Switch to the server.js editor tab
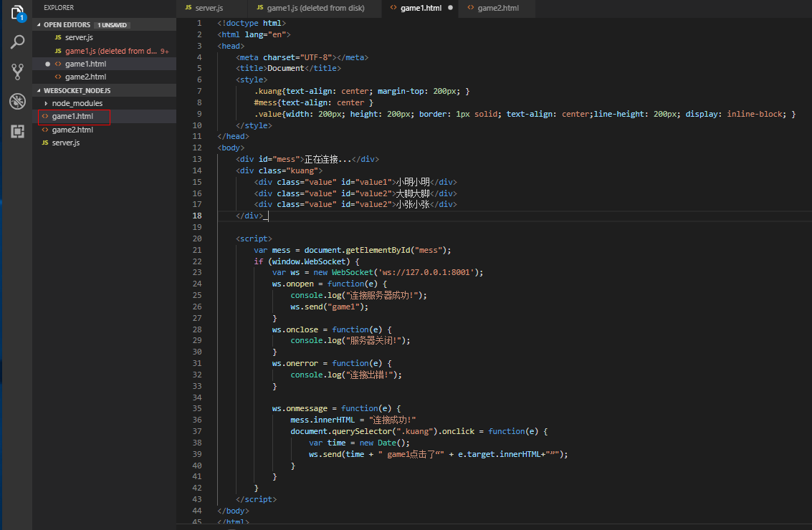The image size is (812, 530). [x=209, y=8]
